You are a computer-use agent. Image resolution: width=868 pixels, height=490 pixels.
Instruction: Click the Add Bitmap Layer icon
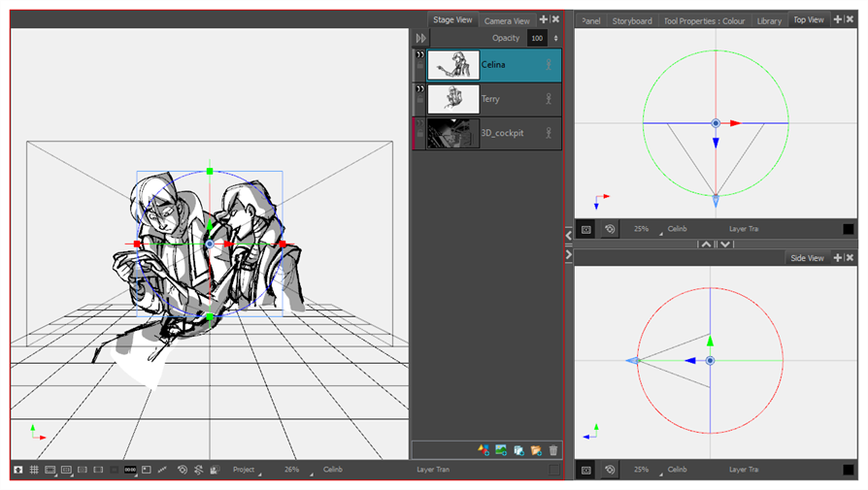501,449
